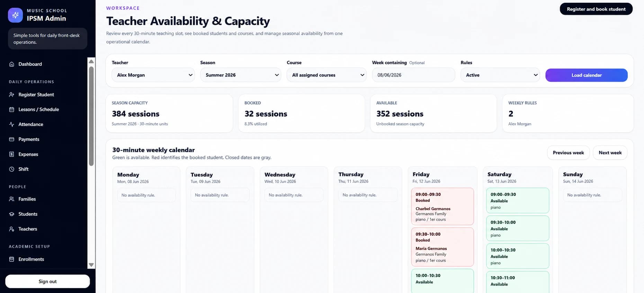Go to the Previous week

pos(568,153)
